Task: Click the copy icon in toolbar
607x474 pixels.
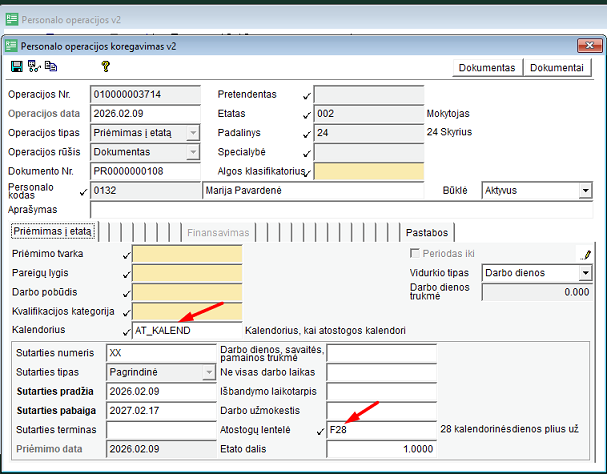Action: pyautogui.click(x=50, y=66)
